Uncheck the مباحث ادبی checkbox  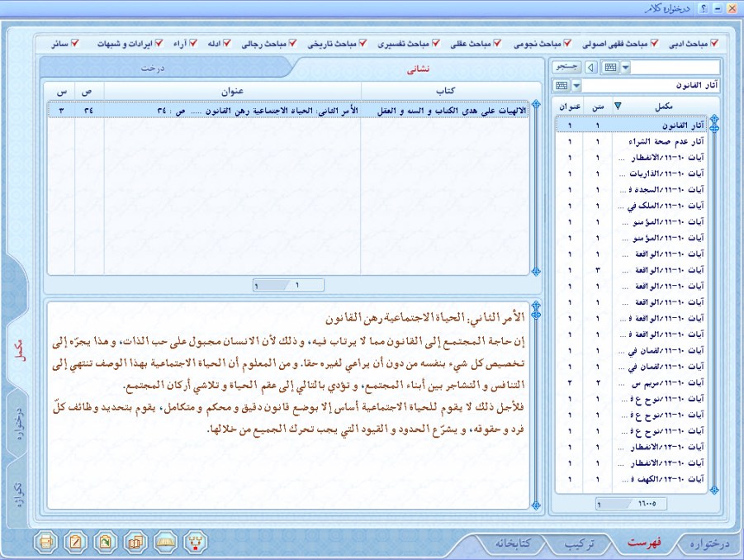(x=714, y=43)
